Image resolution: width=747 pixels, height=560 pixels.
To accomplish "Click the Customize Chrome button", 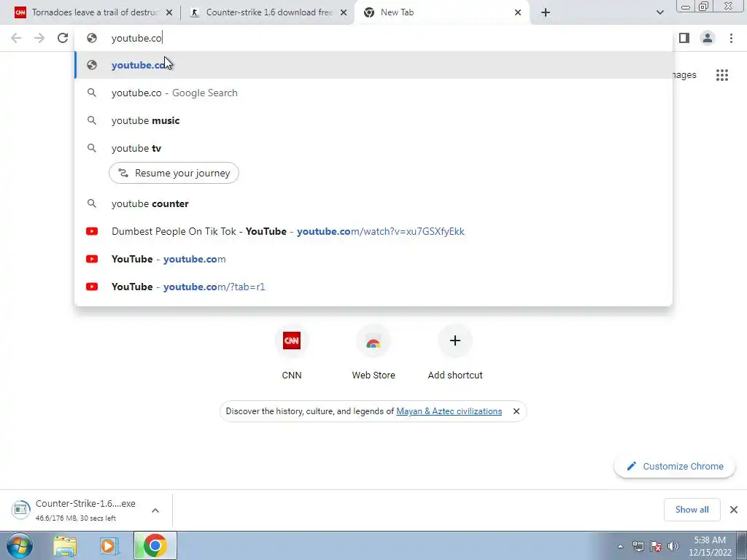I will [675, 466].
